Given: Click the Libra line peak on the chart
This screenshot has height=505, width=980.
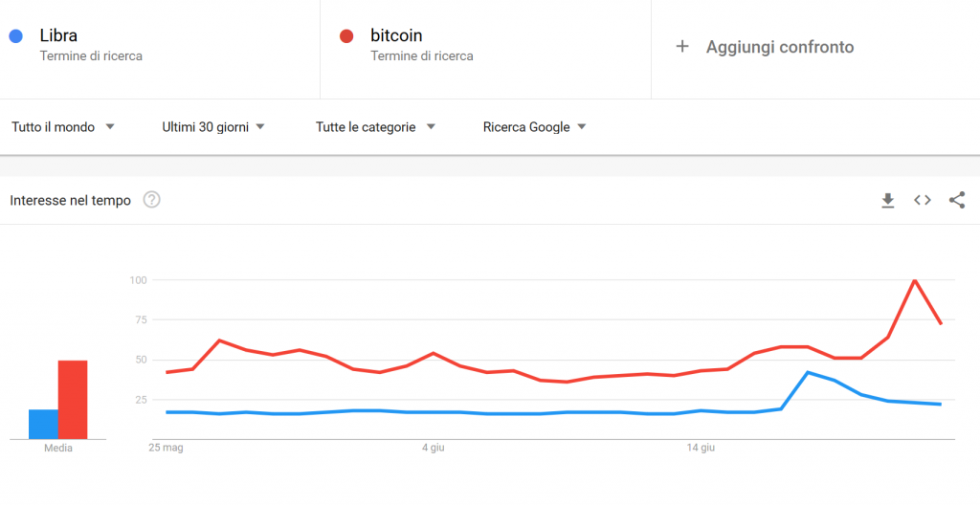Looking at the screenshot, I should [808, 372].
